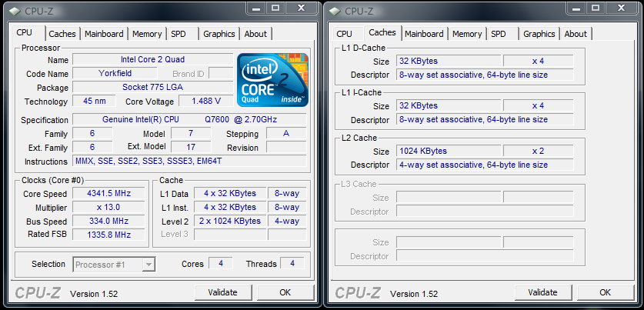Viewport: 644px width, 310px height.
Task: Show About tab in right CPU-Z window
Action: 576,34
